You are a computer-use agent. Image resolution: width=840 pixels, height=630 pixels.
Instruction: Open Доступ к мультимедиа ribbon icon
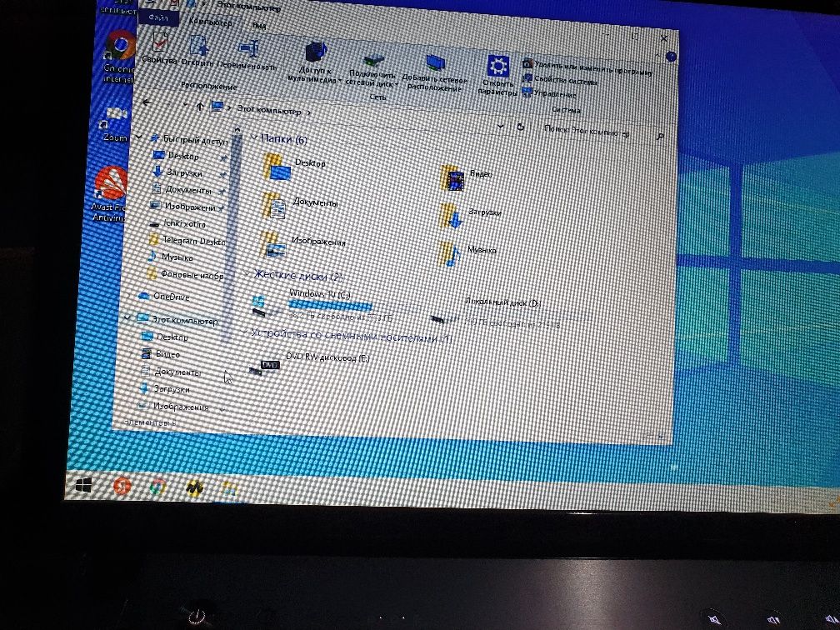click(314, 63)
